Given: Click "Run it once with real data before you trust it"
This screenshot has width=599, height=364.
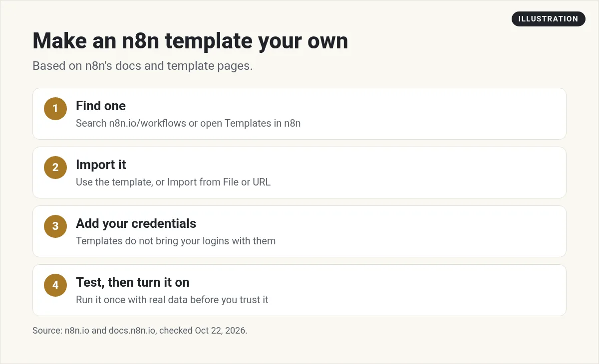Looking at the screenshot, I should click(172, 300).
